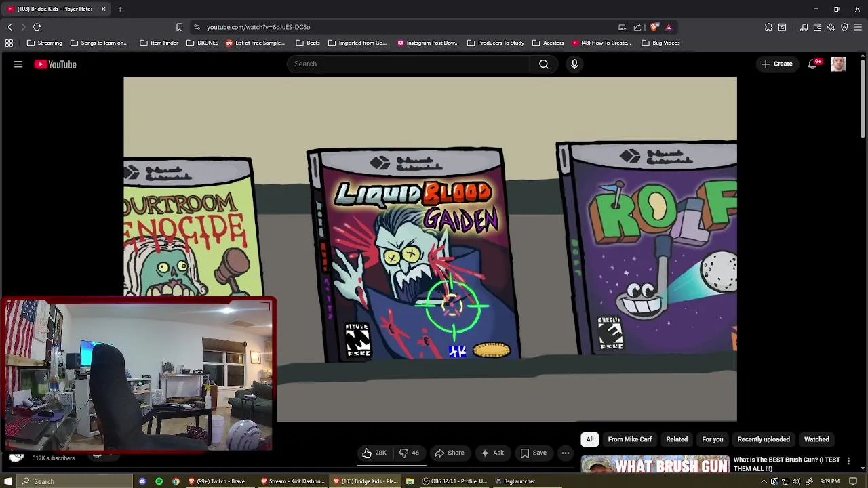Click the Create button on YouTube
Viewport: 868px width, 488px height.
pyautogui.click(x=777, y=64)
